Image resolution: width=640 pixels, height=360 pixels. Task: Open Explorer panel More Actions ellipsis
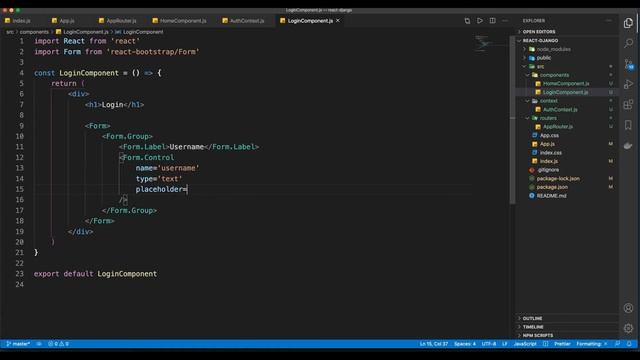click(x=609, y=20)
